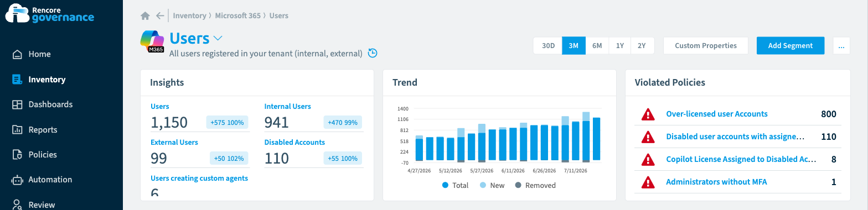Viewport: 868px width, 210px height.
Task: Click the rightmost bar in Trend chart
Action: (x=597, y=139)
